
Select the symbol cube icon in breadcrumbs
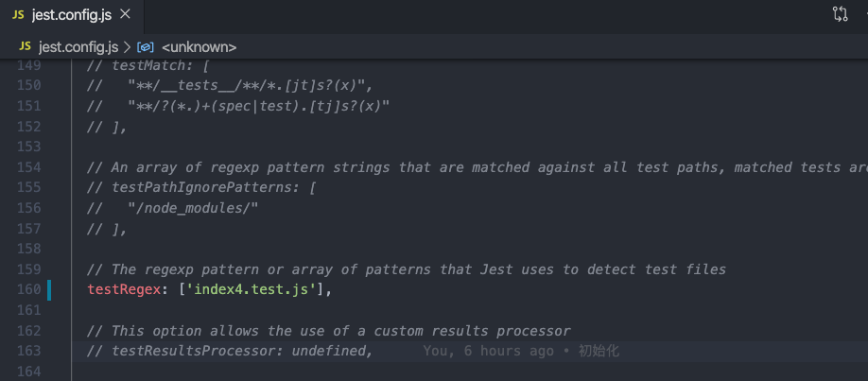pyautogui.click(x=145, y=47)
